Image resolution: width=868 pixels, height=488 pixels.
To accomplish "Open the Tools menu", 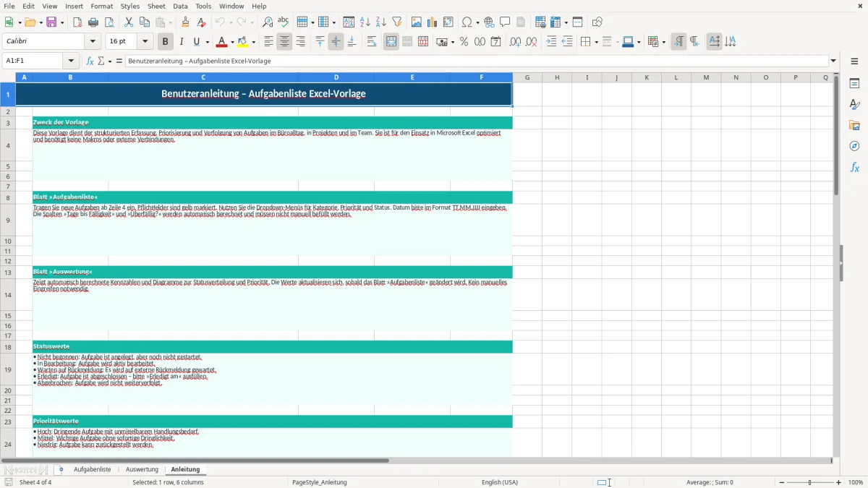I will [203, 6].
